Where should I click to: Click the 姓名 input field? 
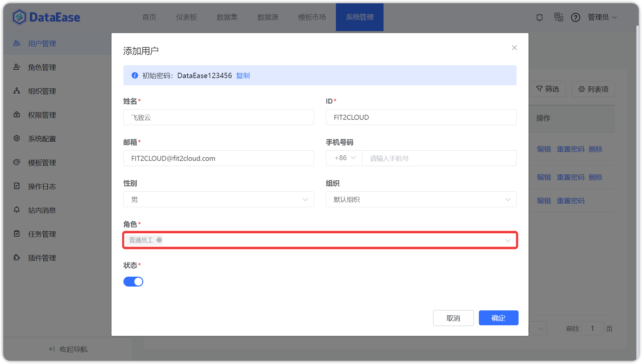point(219,117)
